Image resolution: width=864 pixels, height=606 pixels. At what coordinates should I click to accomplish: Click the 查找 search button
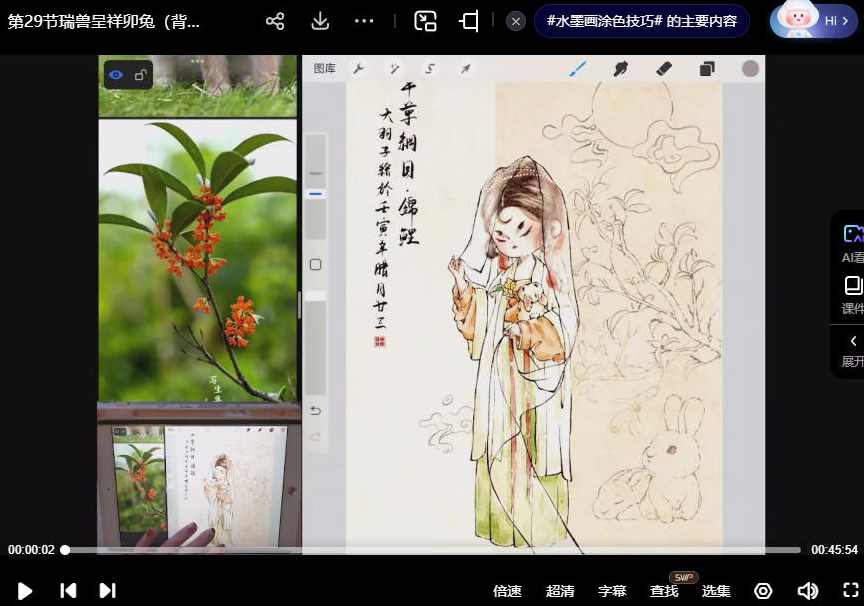click(664, 590)
